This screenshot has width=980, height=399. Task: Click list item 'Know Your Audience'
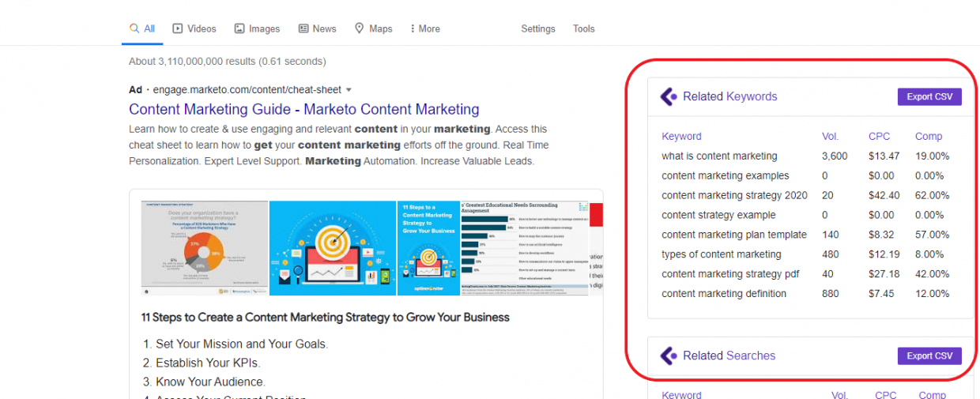(x=210, y=382)
